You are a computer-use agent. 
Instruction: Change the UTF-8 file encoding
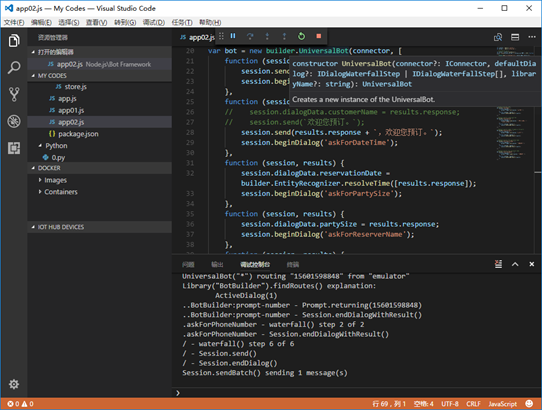(x=450, y=404)
